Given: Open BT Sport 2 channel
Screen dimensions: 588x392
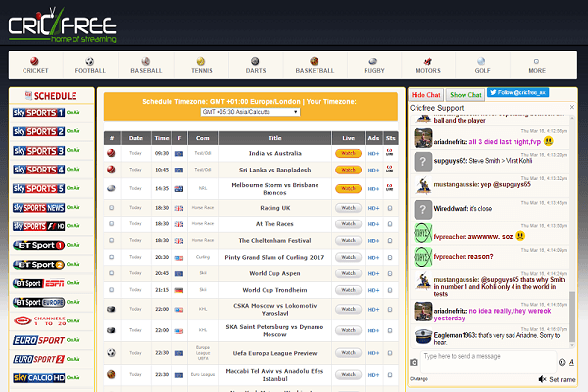Looking at the screenshot, I should tap(38, 264).
